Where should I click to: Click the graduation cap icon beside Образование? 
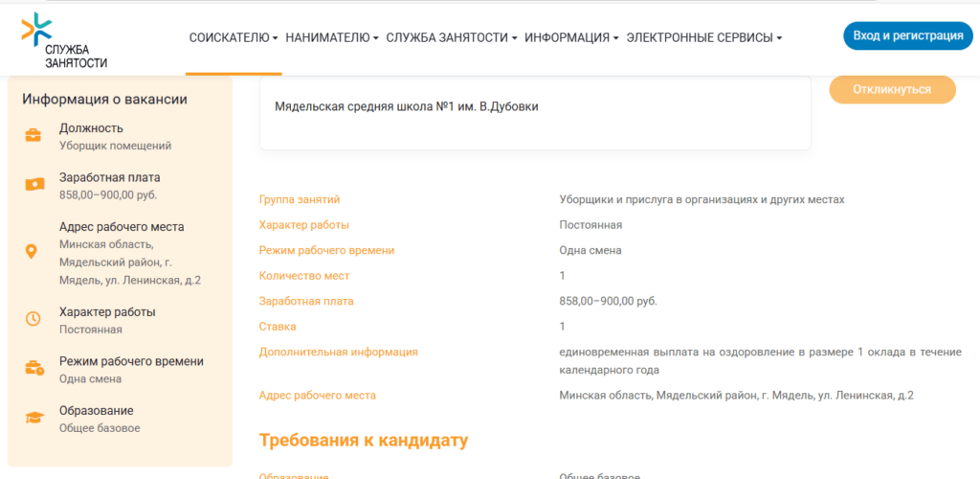pyautogui.click(x=33, y=418)
